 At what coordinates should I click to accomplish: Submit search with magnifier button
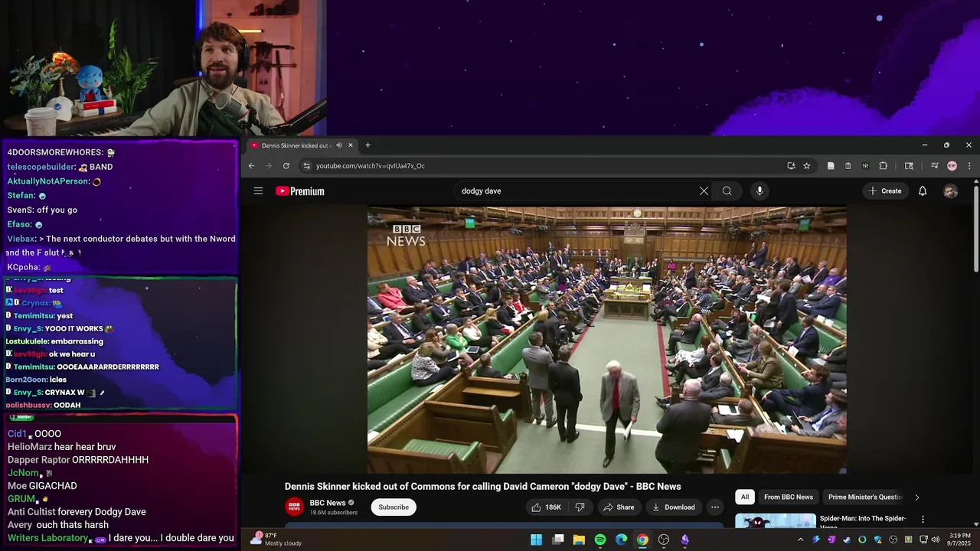tap(727, 191)
